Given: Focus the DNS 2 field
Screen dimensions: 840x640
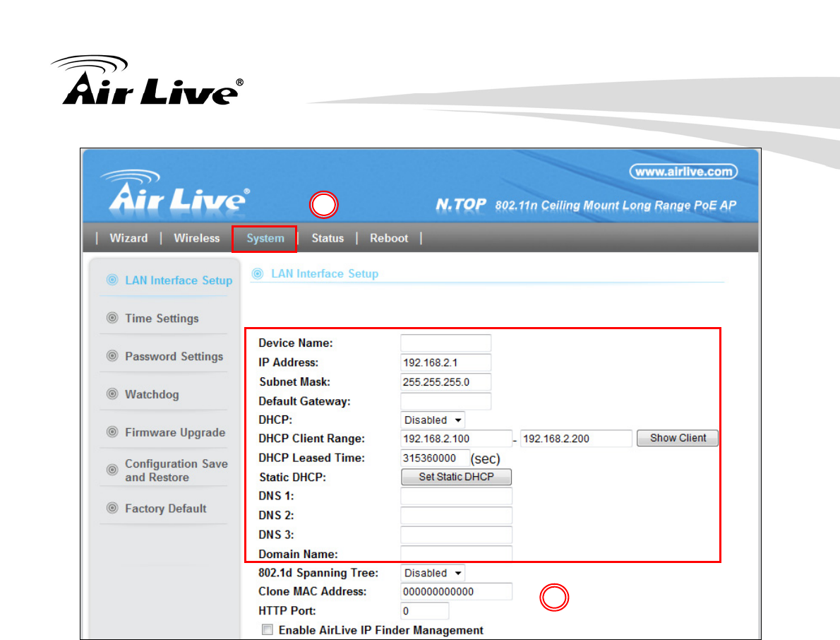Looking at the screenshot, I should click(457, 515).
